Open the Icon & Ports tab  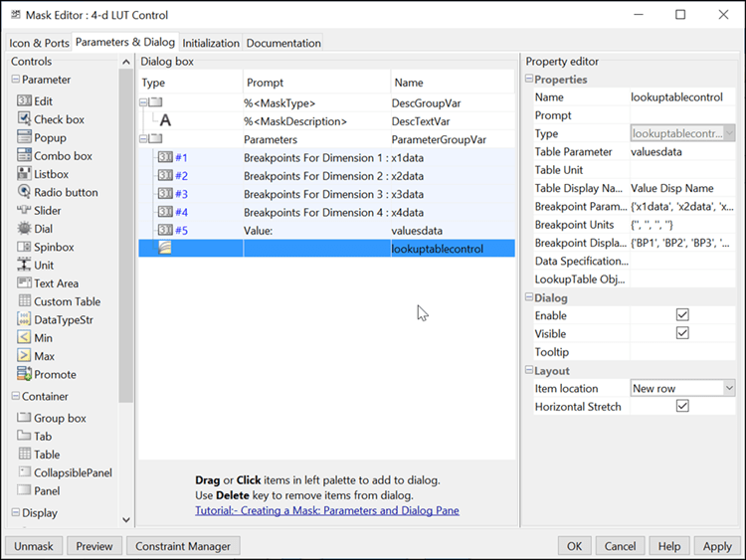(x=39, y=44)
